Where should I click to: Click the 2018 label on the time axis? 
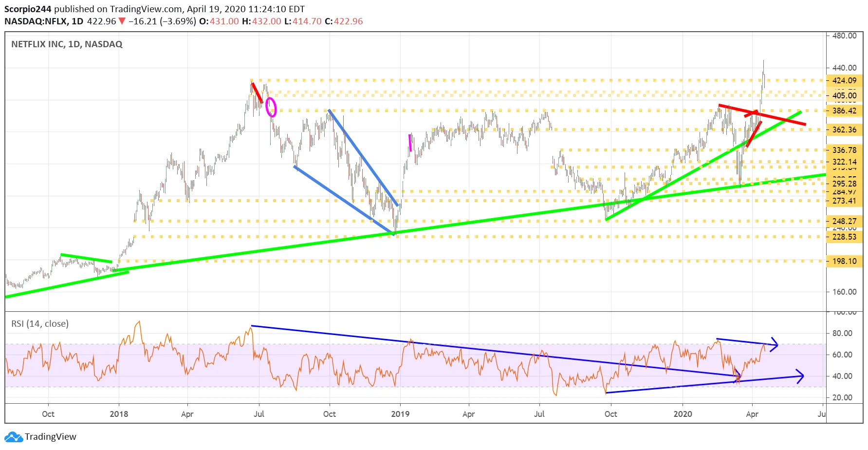pos(119,414)
